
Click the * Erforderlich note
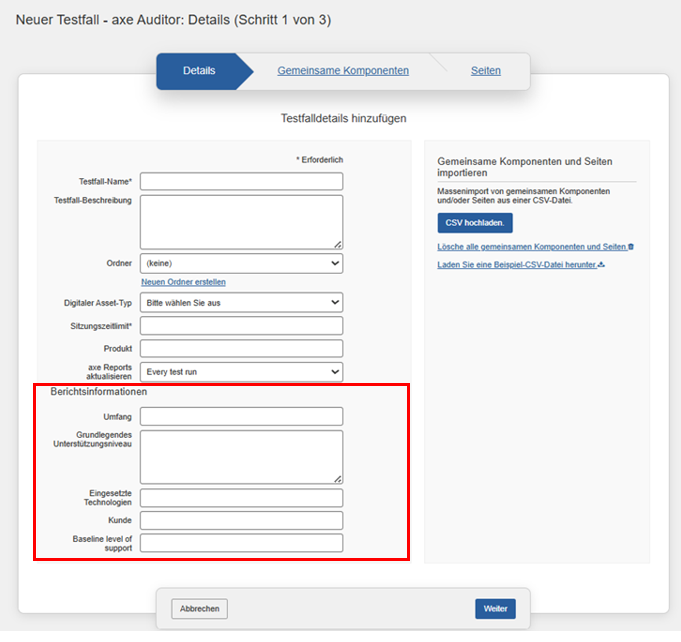(320, 160)
